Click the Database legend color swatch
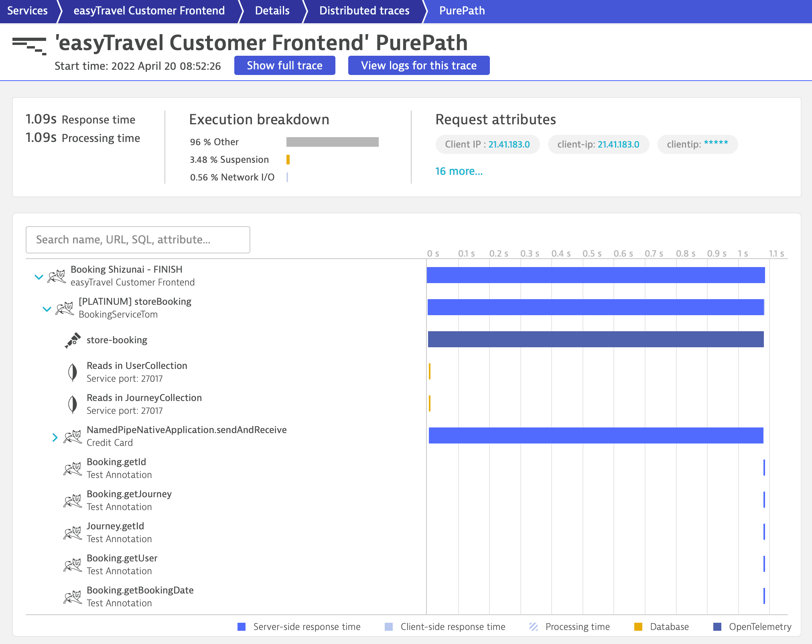This screenshot has height=644, width=812. (638, 627)
